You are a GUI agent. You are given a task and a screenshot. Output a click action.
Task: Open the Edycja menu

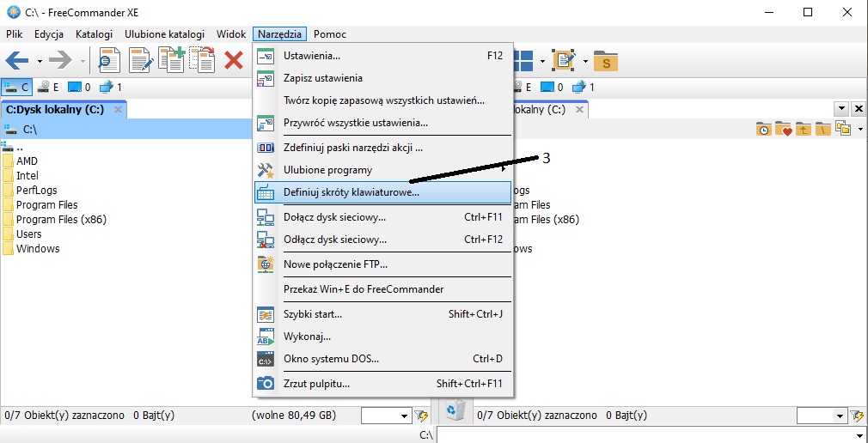[x=49, y=34]
